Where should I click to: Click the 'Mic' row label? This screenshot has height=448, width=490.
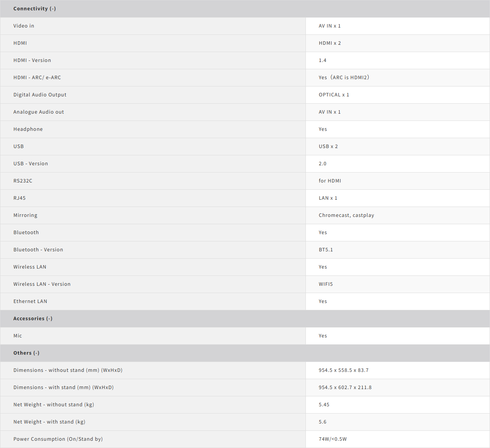pyautogui.click(x=18, y=336)
